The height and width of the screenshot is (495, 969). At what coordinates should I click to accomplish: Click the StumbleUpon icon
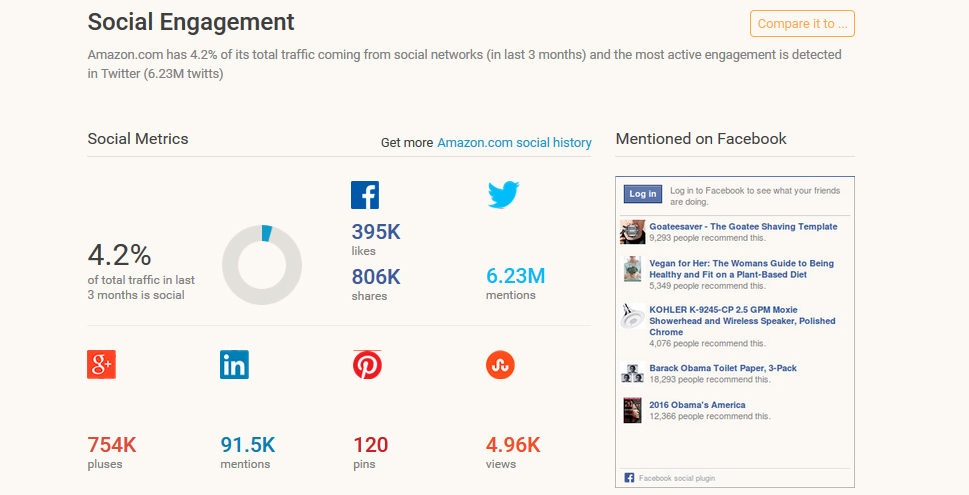(x=500, y=365)
